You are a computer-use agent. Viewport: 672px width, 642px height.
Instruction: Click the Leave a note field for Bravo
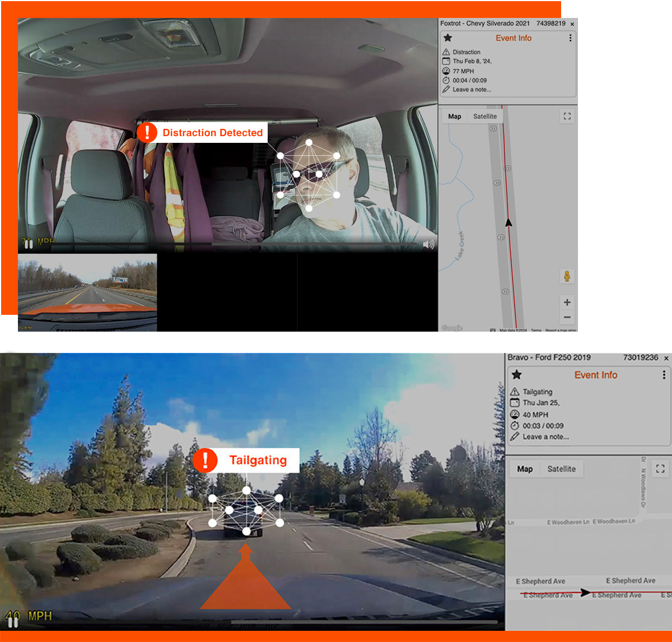coord(546,436)
